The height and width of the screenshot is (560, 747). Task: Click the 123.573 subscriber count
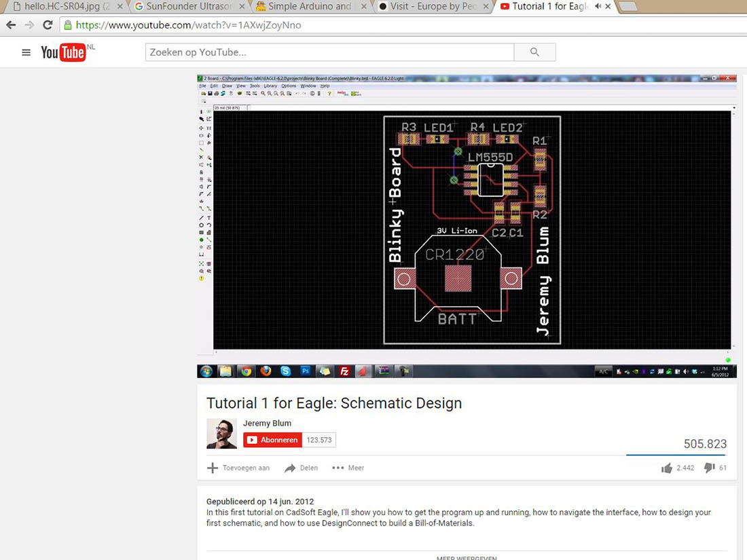pos(318,440)
